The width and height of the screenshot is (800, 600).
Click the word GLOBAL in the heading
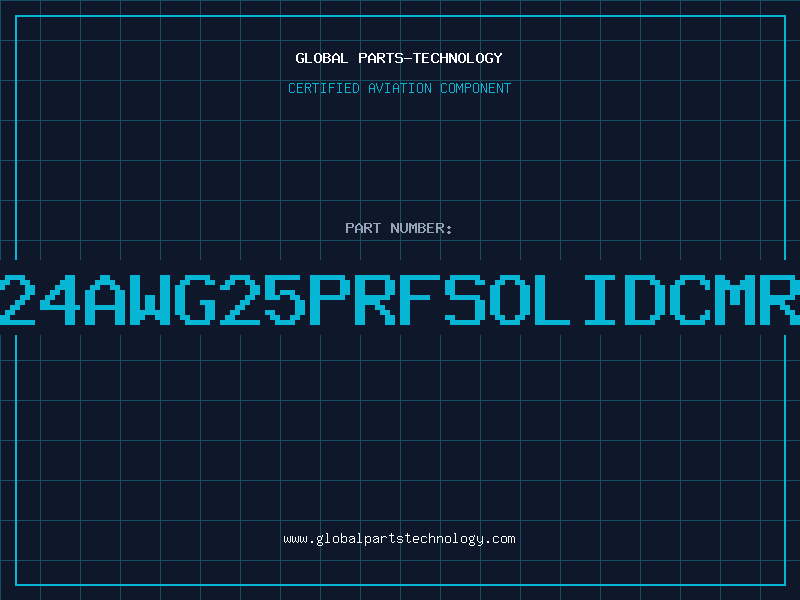point(319,58)
